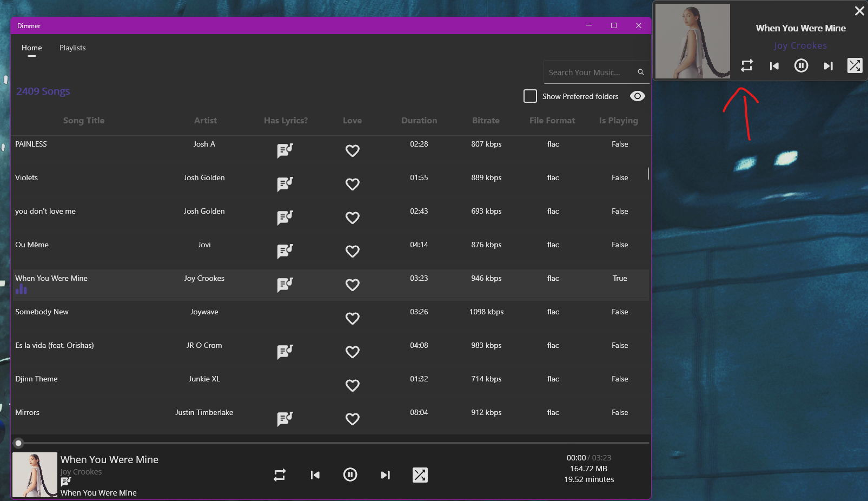Viewport: 868px width, 501px height.
Task: Switch to the Home tab
Action: tap(32, 48)
